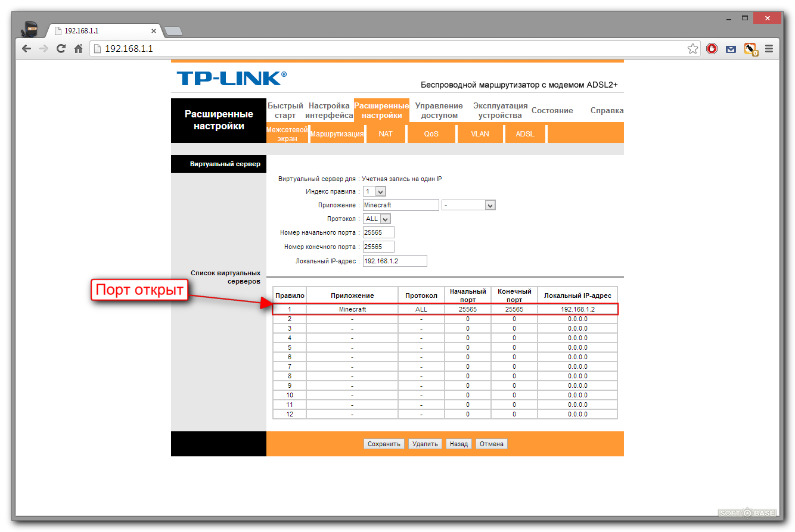Close the 192.168.1.1 tab

tap(153, 31)
